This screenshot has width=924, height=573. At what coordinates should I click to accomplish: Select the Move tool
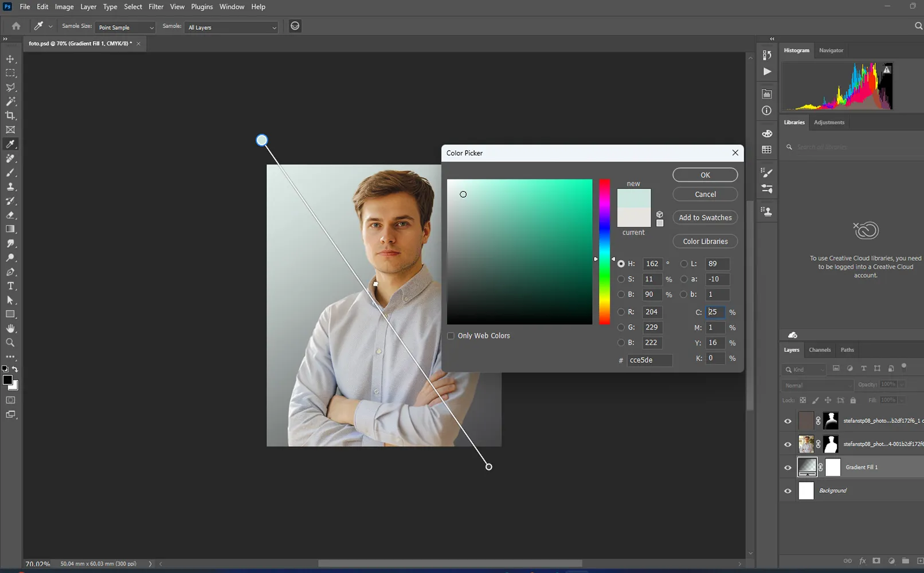click(x=10, y=59)
